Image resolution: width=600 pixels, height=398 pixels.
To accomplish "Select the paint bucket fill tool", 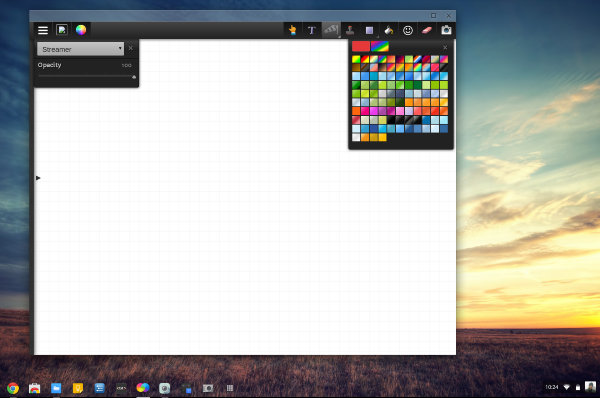I will (389, 30).
